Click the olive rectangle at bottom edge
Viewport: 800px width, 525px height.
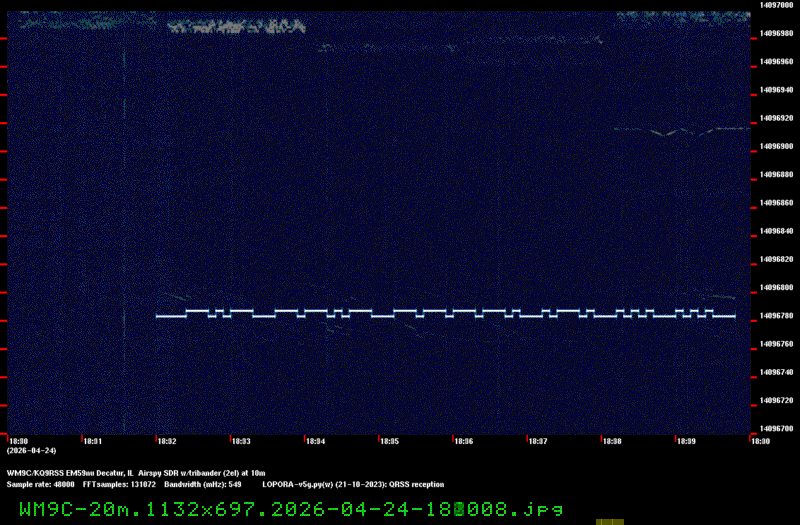click(x=610, y=521)
